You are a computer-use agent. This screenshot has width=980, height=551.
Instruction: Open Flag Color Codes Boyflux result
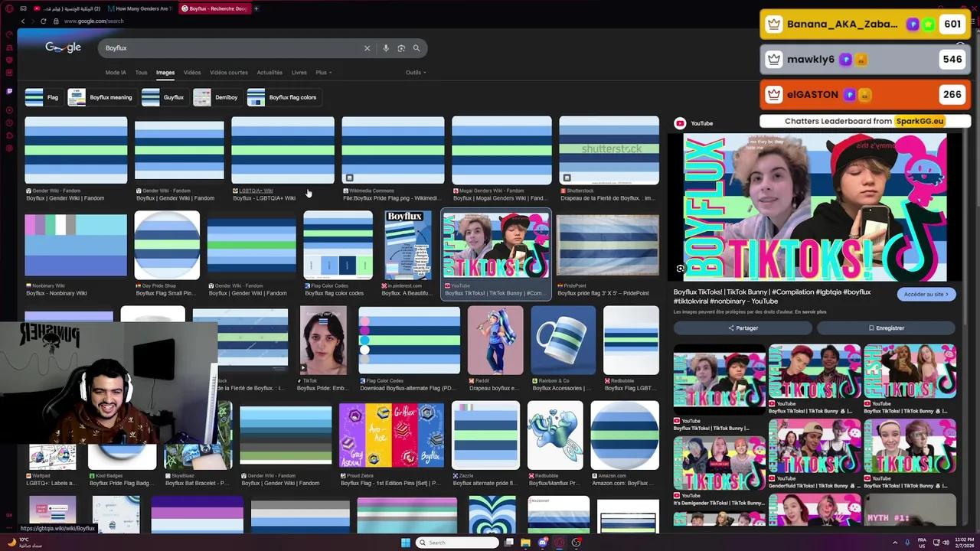[338, 245]
